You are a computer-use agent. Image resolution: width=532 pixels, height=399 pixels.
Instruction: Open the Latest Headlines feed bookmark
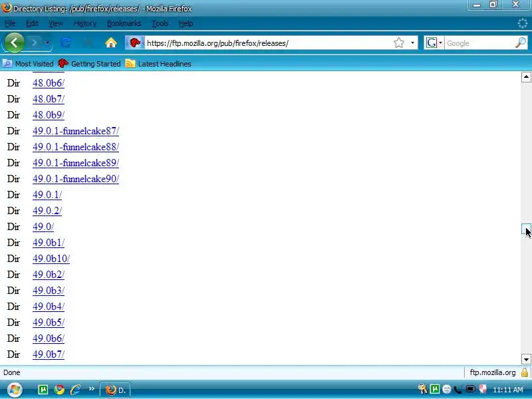coord(158,64)
